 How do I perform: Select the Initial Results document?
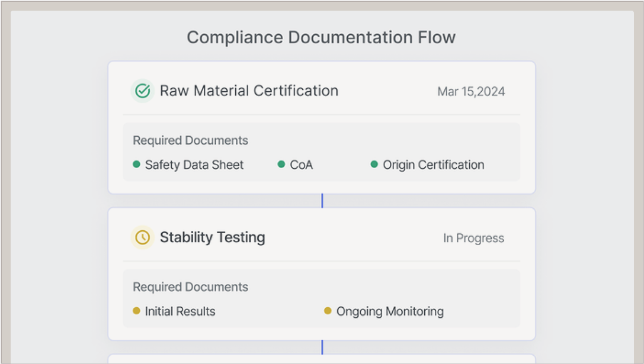[180, 311]
